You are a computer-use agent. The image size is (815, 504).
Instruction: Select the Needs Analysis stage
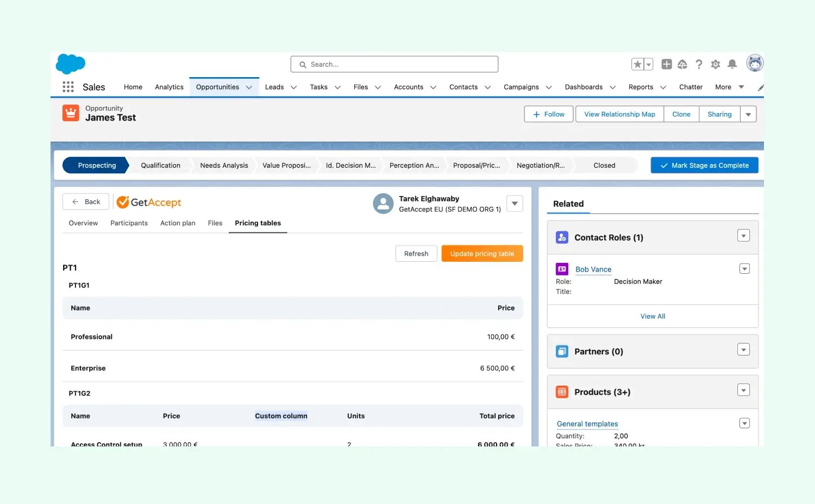[x=224, y=165]
